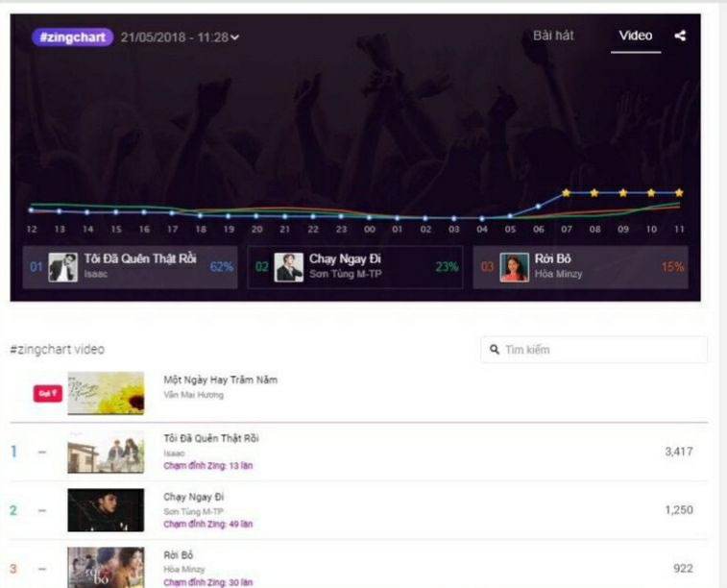Click Một Ngày Hay Trăm Năm title
Image resolution: width=727 pixels, height=588 pixels.
(220, 380)
